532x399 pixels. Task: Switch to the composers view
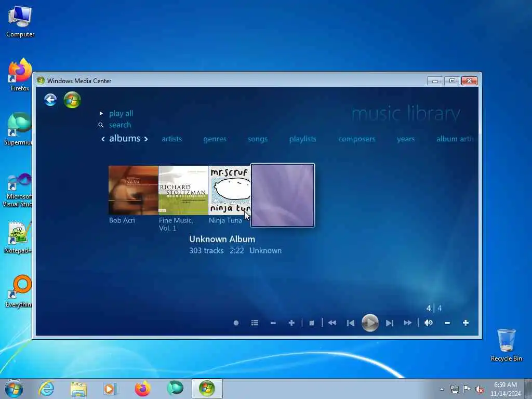[357, 139]
